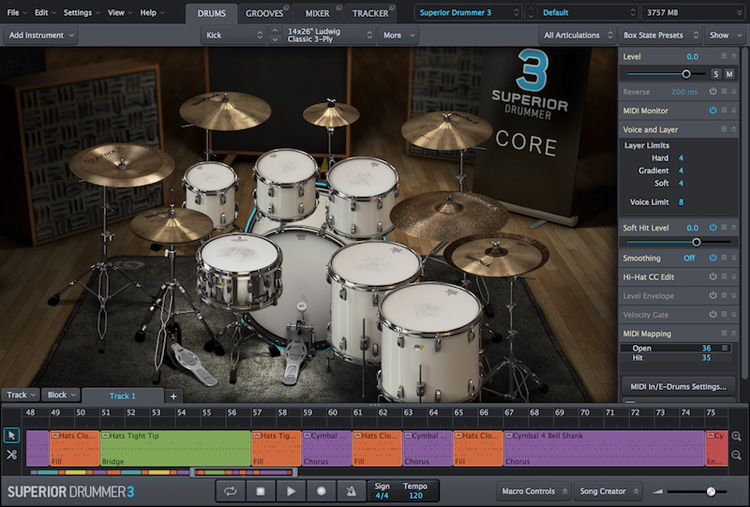This screenshot has width=750, height=507.
Task: Toggle Smoothing power switch
Action: point(713,258)
